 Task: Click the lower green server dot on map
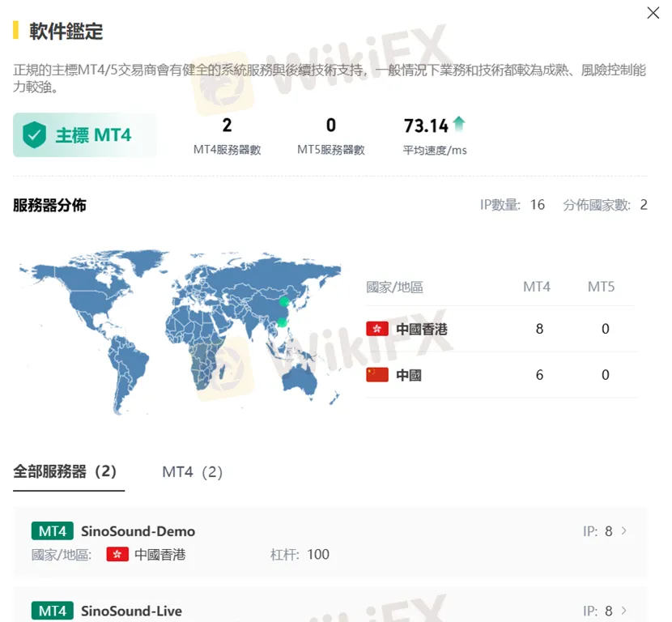click(282, 322)
